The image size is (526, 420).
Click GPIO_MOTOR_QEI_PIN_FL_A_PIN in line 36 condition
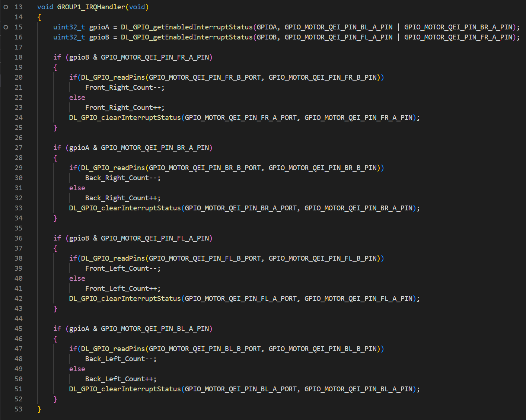[155, 238]
